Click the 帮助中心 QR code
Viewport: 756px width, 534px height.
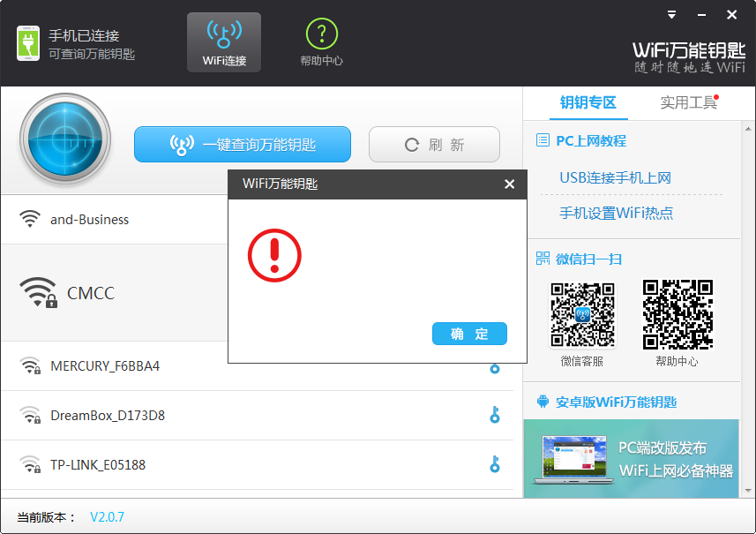point(677,314)
